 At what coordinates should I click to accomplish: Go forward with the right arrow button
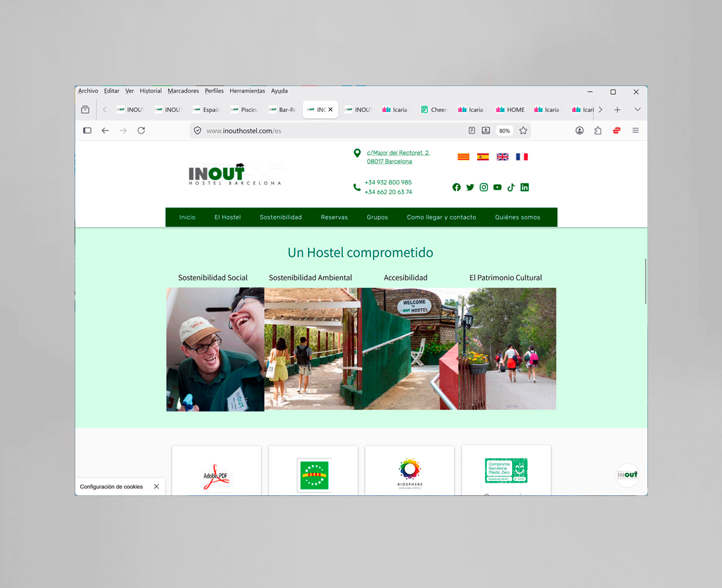coord(123,130)
